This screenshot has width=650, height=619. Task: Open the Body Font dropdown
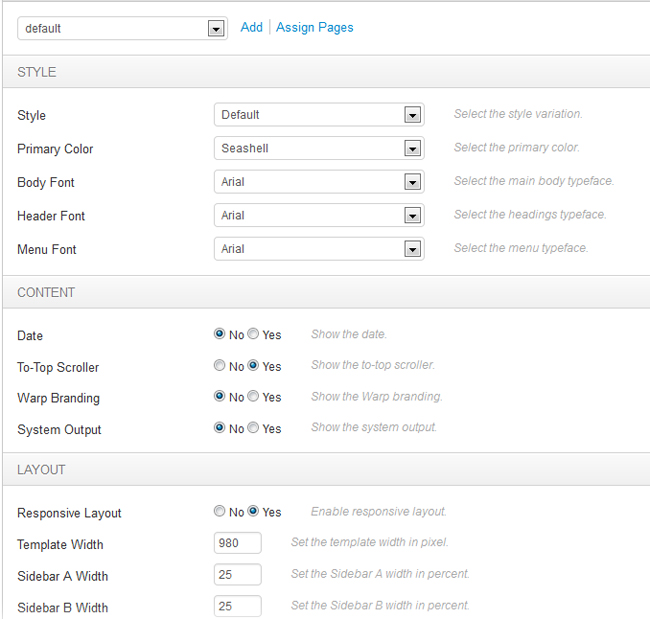[x=318, y=182]
